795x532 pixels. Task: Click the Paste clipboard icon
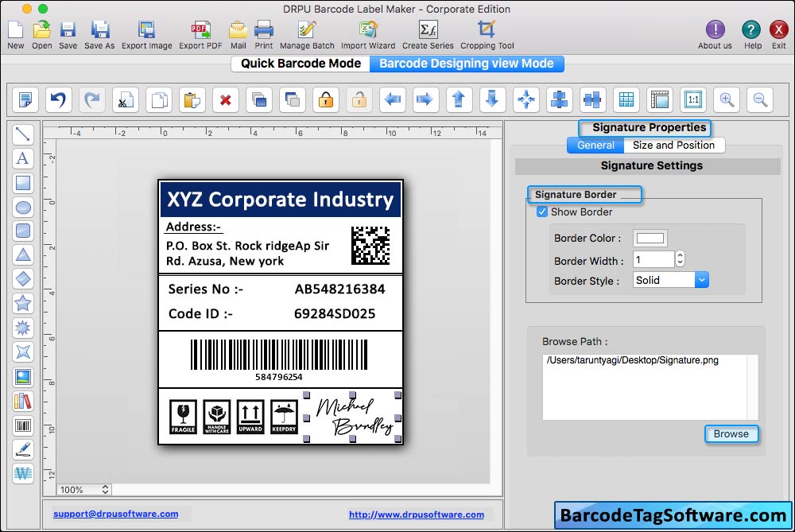click(x=192, y=99)
